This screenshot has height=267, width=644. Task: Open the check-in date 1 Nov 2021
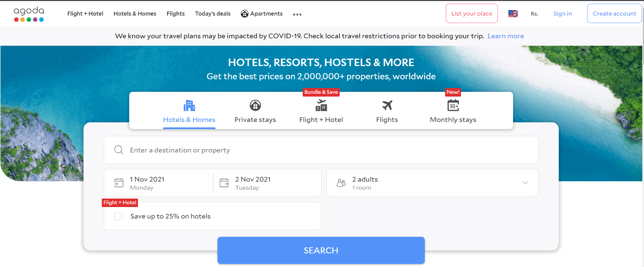[158, 183]
